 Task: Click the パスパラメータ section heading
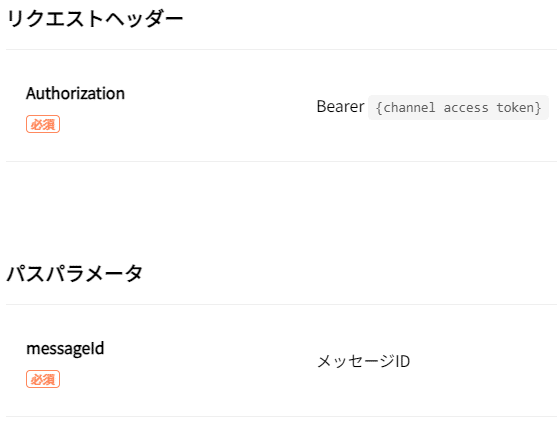pos(75,273)
